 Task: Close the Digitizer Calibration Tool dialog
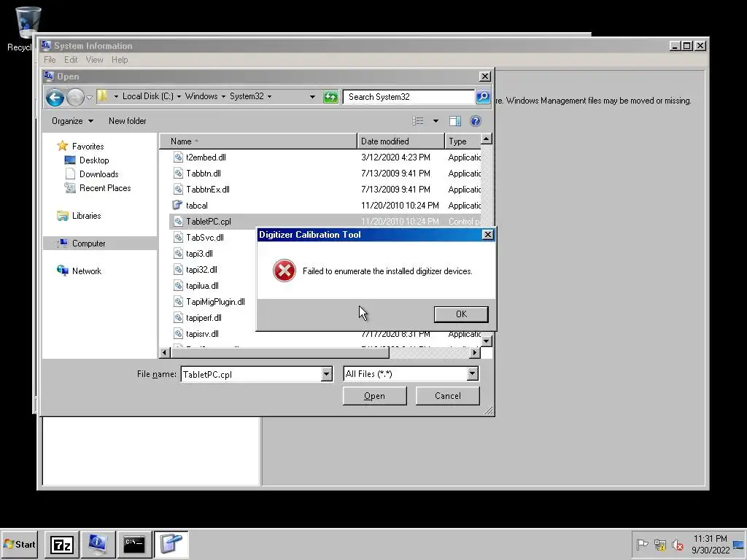487,235
